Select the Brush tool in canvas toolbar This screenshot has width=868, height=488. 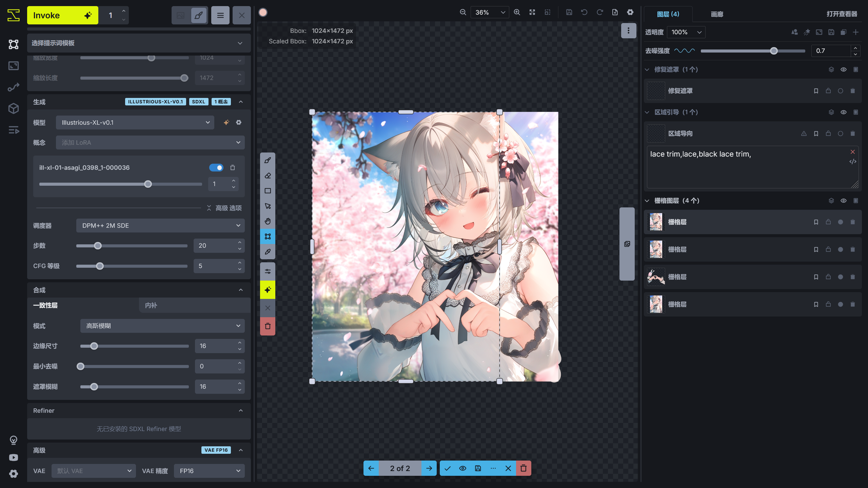(268, 160)
